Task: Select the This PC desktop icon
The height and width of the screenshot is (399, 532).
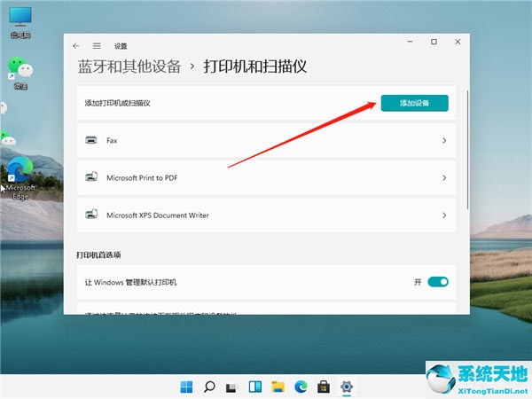Action: pyautogui.click(x=20, y=23)
